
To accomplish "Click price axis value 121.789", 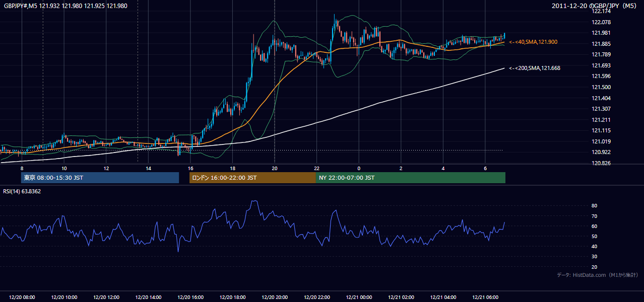I will (x=601, y=54).
